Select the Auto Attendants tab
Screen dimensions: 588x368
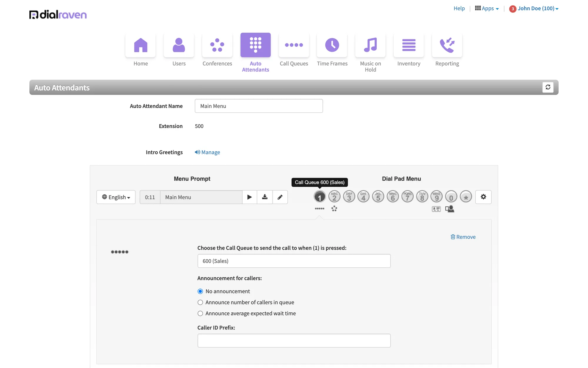point(255,45)
